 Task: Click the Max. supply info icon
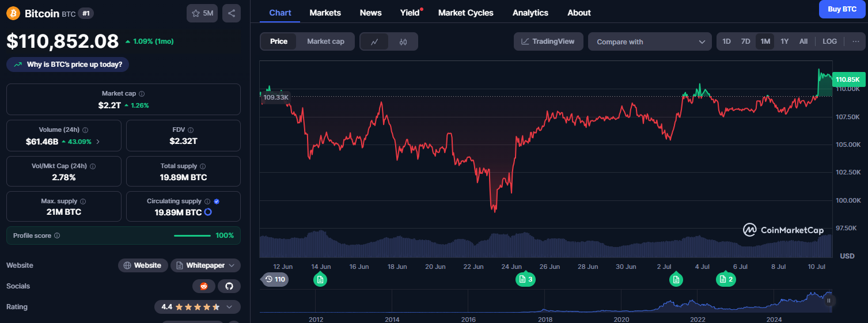click(83, 202)
